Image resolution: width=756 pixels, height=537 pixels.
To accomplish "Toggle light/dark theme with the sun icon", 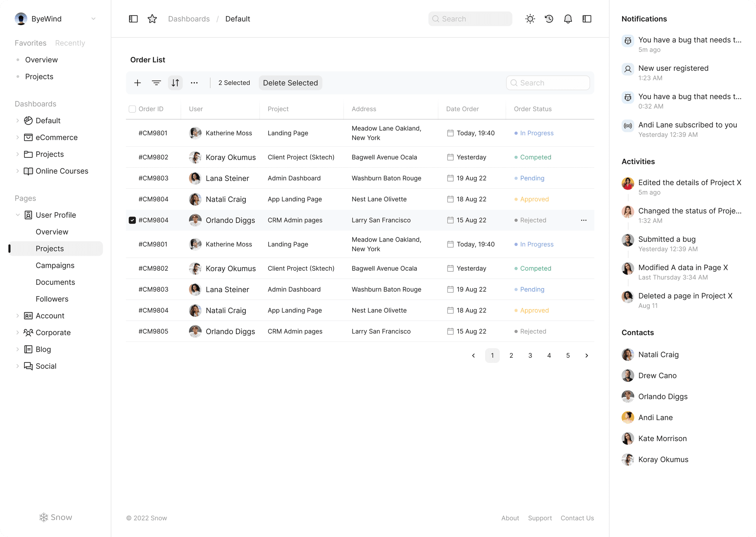I will click(530, 18).
